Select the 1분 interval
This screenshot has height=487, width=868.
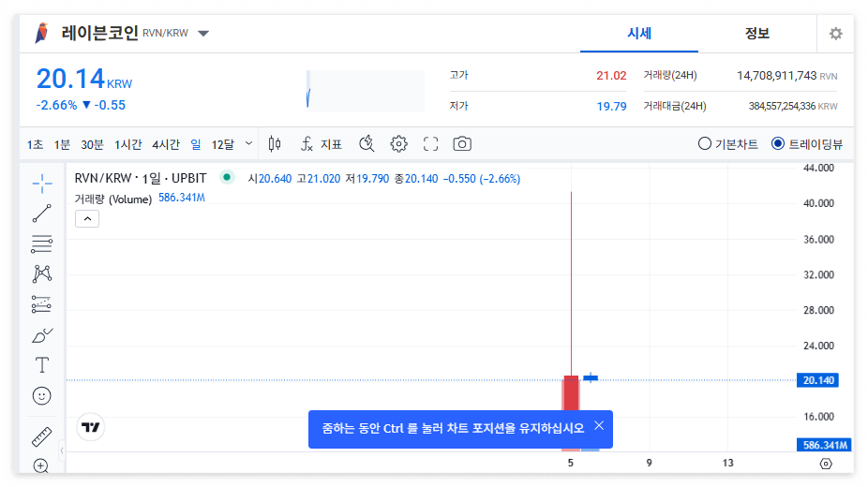(62, 145)
